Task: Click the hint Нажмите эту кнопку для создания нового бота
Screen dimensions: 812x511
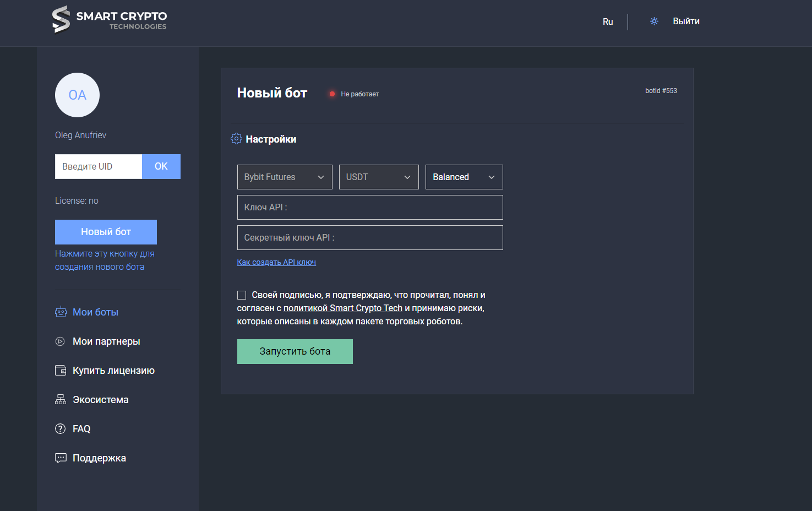Action: [105, 260]
